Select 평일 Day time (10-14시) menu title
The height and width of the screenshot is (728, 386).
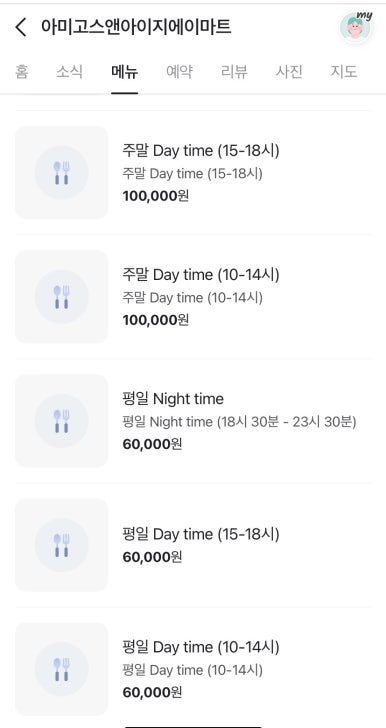[201, 647]
